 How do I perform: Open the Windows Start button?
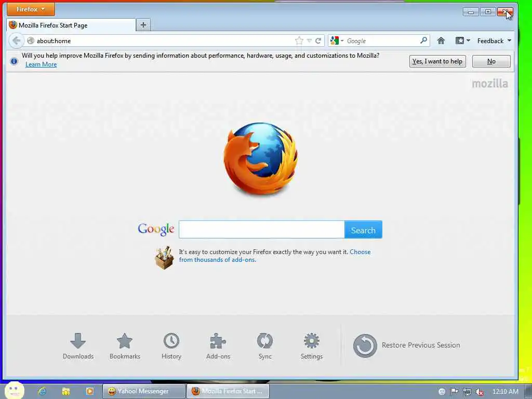coord(14,391)
